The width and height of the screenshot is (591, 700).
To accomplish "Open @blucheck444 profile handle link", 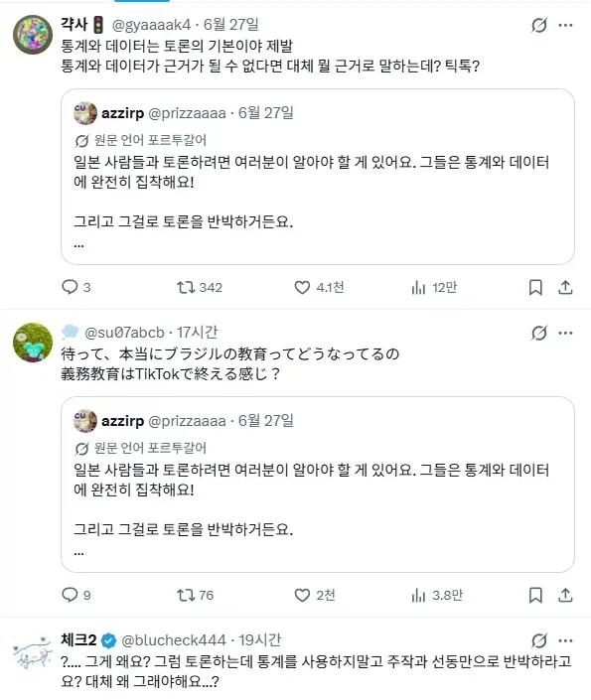I will pos(174,640).
